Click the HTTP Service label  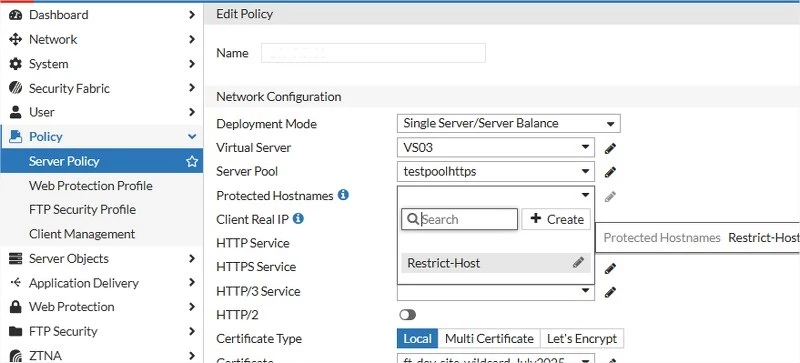tap(253, 243)
